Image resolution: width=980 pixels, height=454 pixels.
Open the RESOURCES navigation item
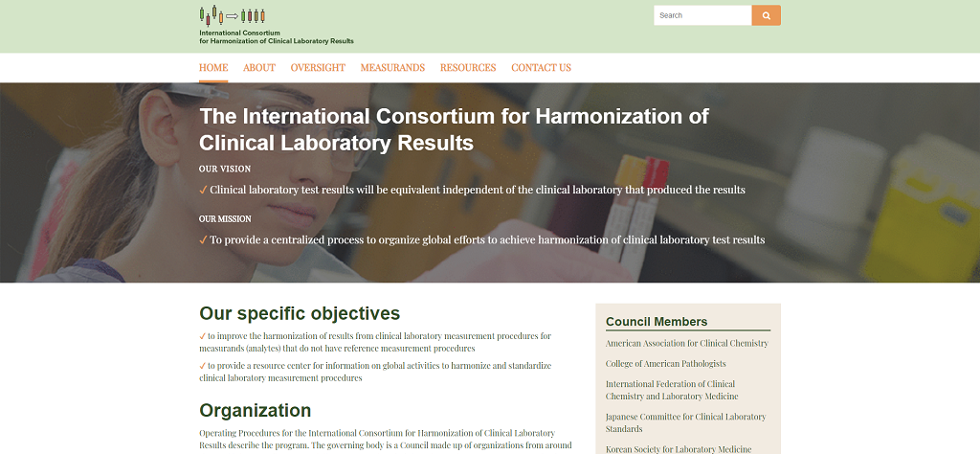click(x=468, y=68)
